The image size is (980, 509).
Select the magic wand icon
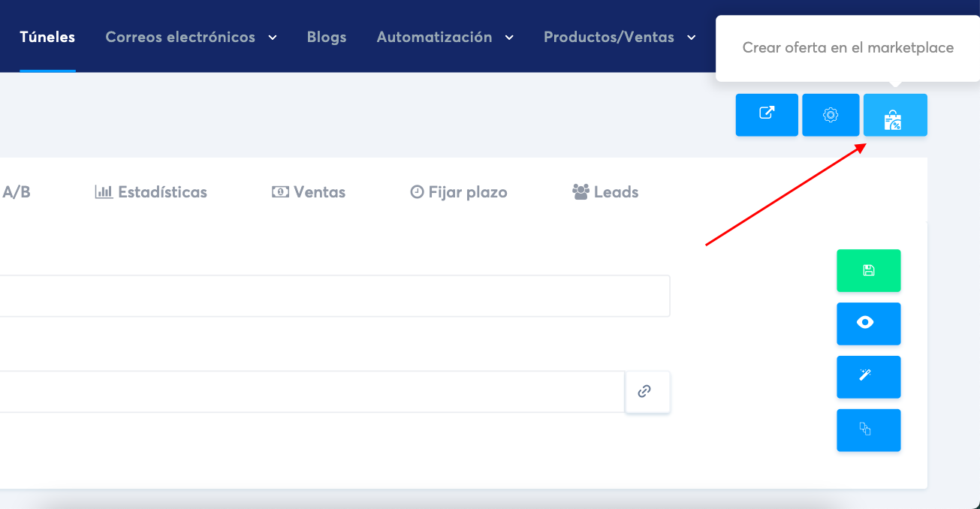[869, 377]
